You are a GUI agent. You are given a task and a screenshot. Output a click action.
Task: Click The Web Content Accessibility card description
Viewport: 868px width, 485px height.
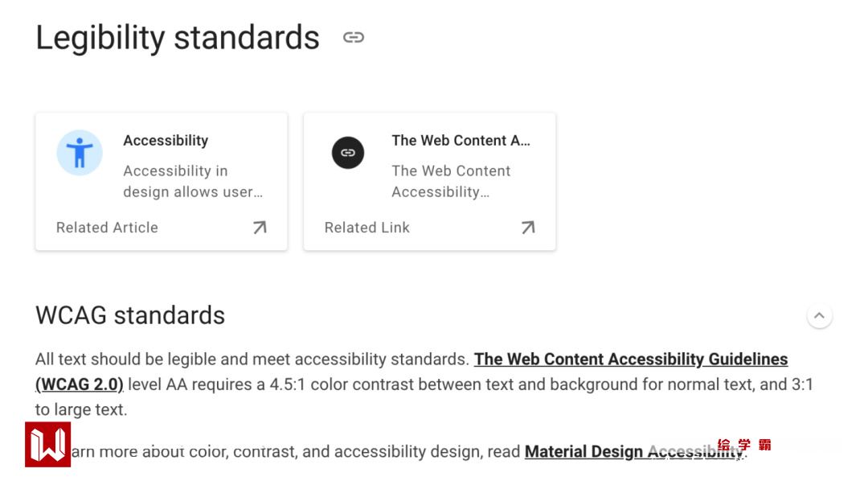coord(450,182)
